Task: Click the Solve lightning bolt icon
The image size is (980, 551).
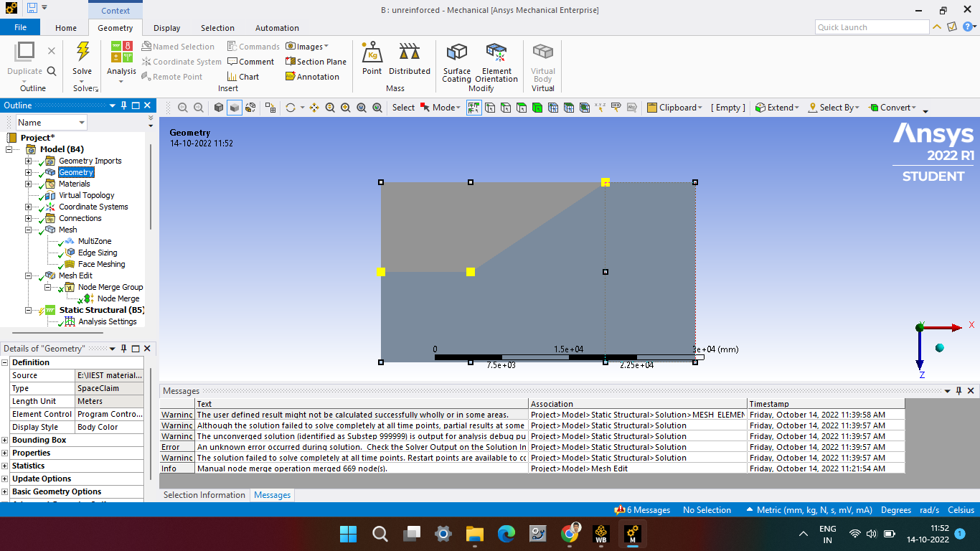Action: tap(83, 52)
